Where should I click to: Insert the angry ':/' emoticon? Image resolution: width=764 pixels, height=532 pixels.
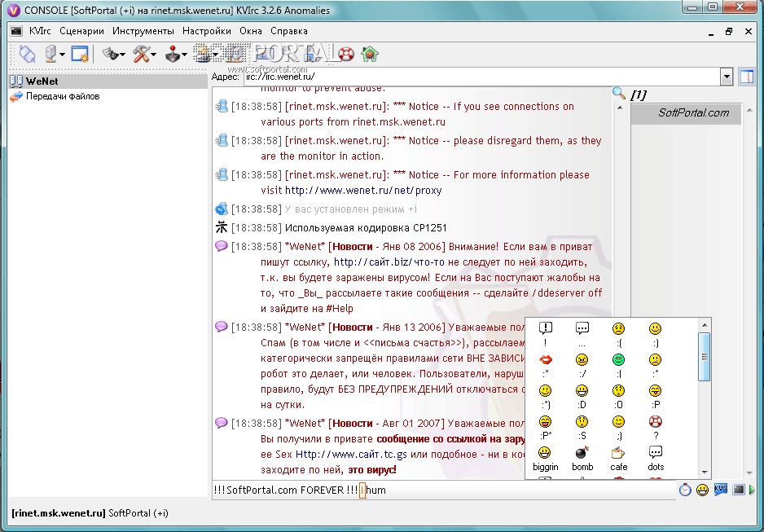(582, 365)
